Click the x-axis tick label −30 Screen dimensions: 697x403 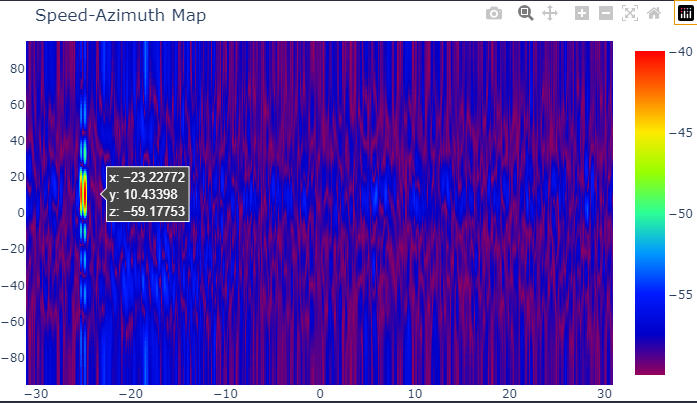coord(36,394)
